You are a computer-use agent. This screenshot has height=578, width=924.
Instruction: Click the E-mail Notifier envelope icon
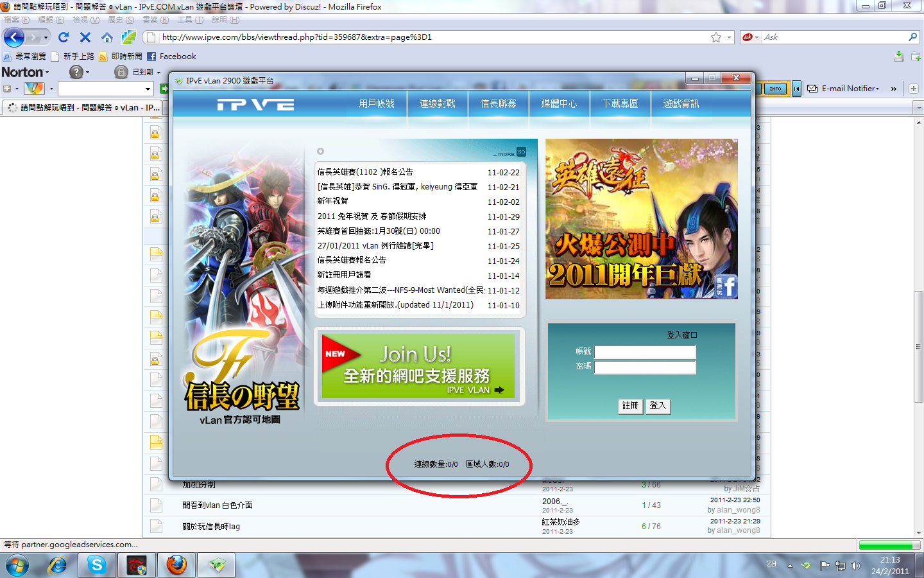point(812,89)
